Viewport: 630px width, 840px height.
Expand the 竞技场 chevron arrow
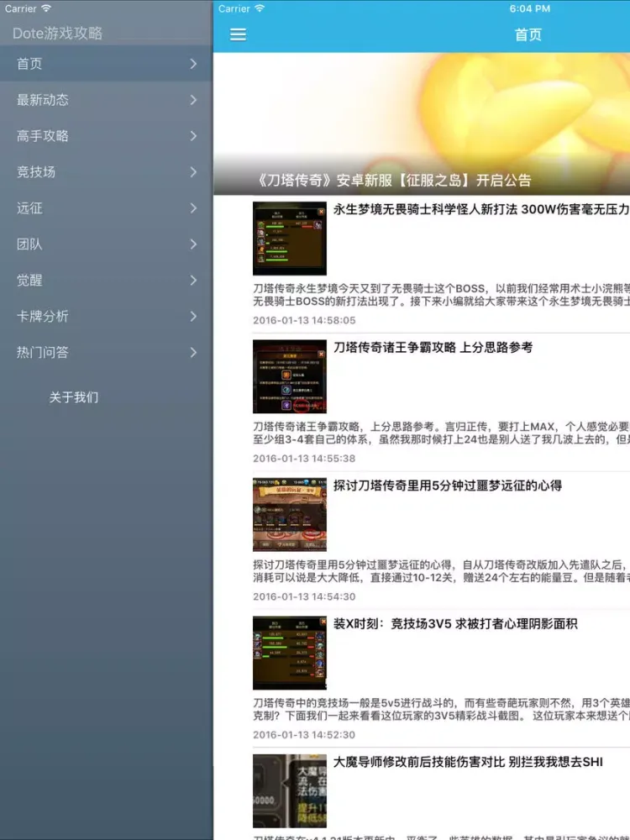pyautogui.click(x=193, y=172)
